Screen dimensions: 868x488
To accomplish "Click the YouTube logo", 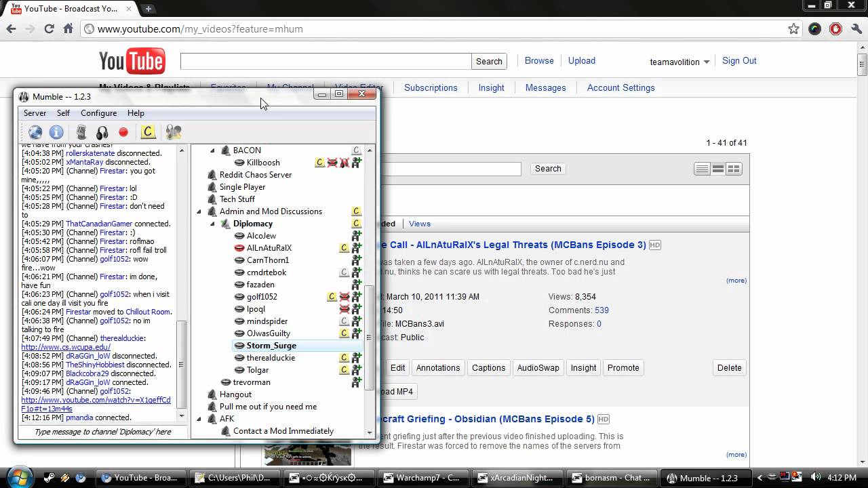I will (132, 61).
